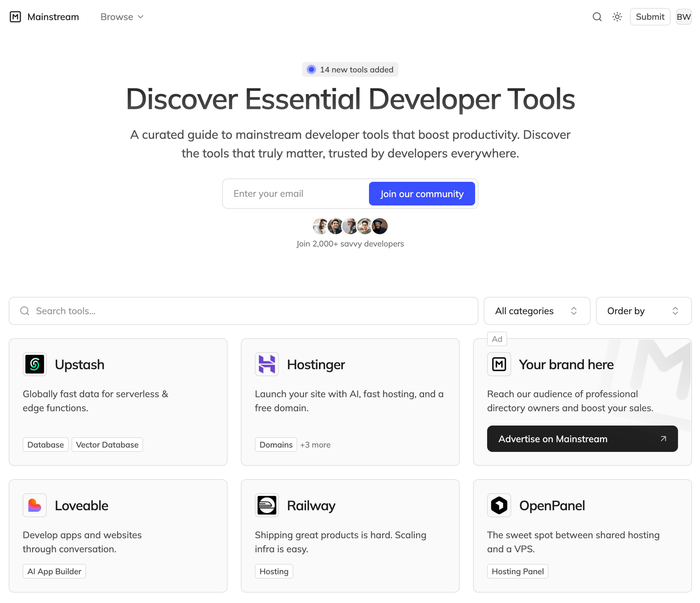Image resolution: width=700 pixels, height=603 pixels.
Task: Open the Order by dropdown
Action: pos(643,311)
